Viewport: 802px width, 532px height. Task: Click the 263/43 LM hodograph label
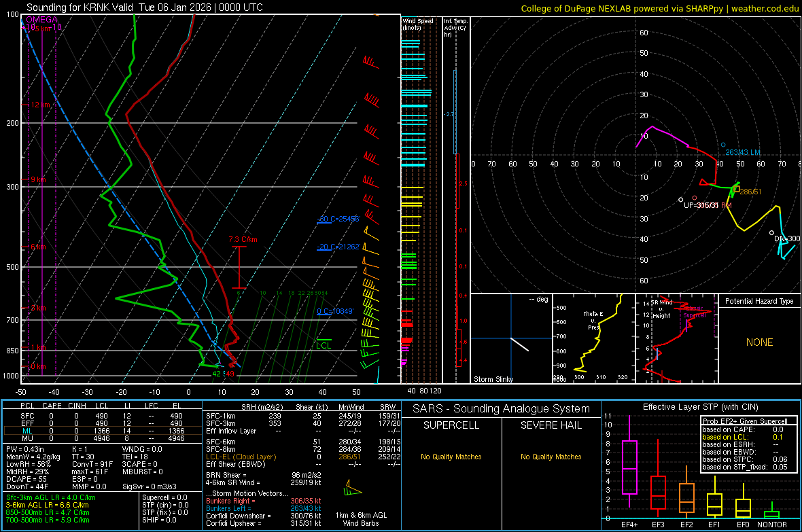(x=743, y=152)
